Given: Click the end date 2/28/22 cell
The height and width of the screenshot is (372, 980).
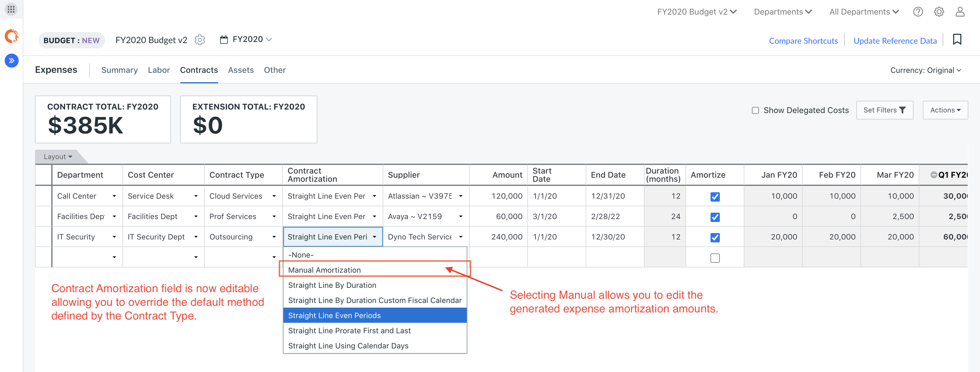Looking at the screenshot, I should point(615,217).
